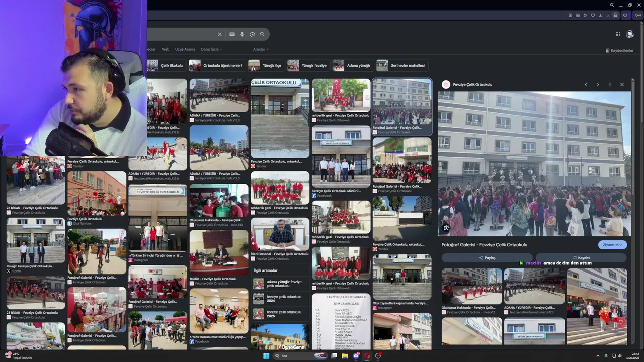Close the image preview panel
644x362 pixels.
click(x=622, y=84)
